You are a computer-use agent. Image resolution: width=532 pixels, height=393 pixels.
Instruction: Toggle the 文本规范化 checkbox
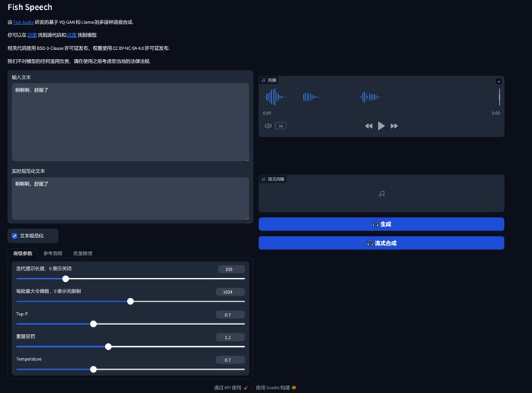(14, 236)
